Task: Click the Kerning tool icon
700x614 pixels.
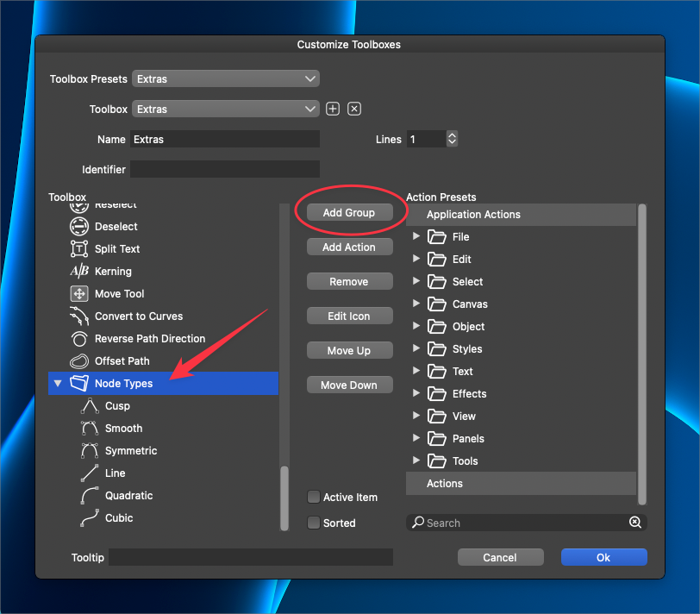Action: point(79,272)
